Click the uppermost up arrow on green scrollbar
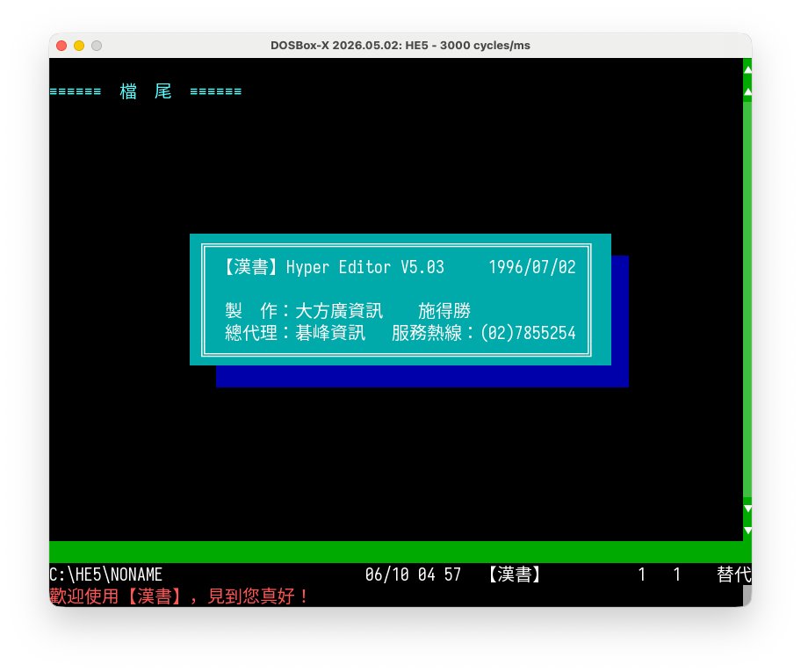This screenshot has width=801, height=672. 747,69
